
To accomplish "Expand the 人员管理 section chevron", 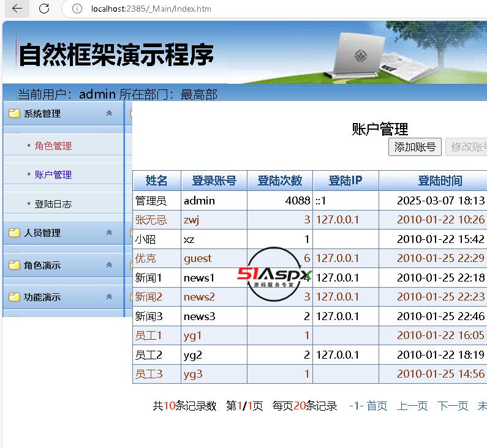I will tap(109, 233).
